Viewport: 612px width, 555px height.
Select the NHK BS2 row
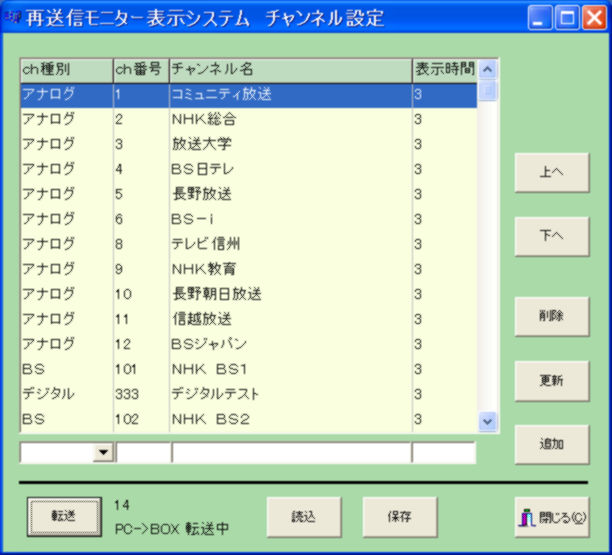point(249,419)
